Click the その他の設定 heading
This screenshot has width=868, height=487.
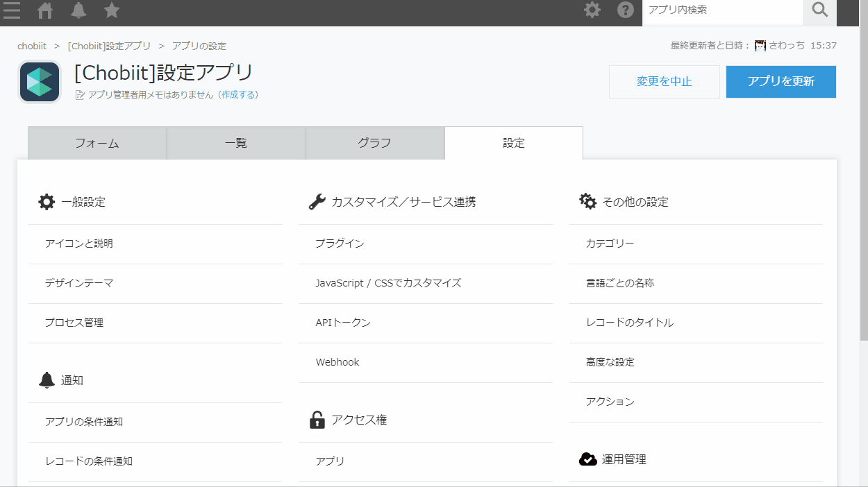coord(635,202)
